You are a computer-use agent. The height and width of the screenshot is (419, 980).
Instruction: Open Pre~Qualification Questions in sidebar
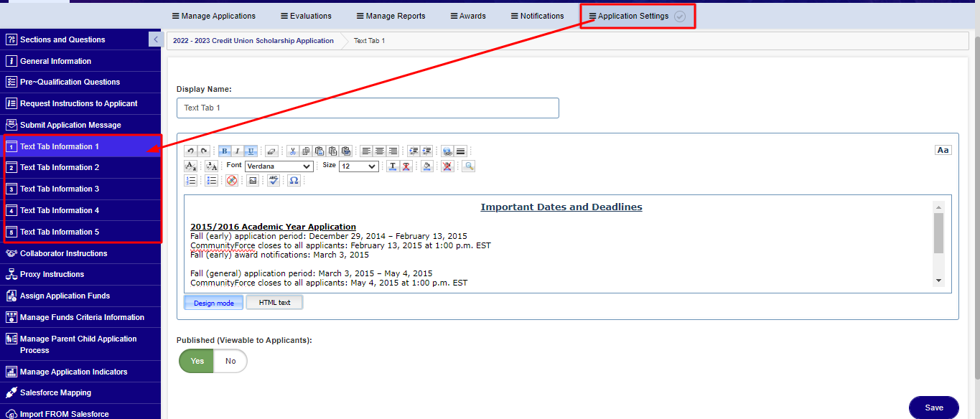[80, 82]
